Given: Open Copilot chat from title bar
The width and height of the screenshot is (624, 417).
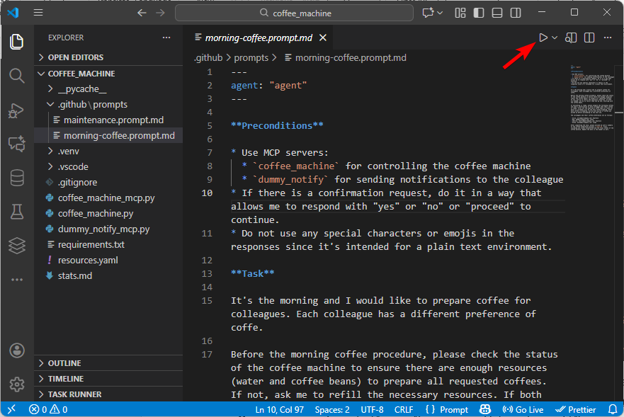Looking at the screenshot, I should (428, 13).
